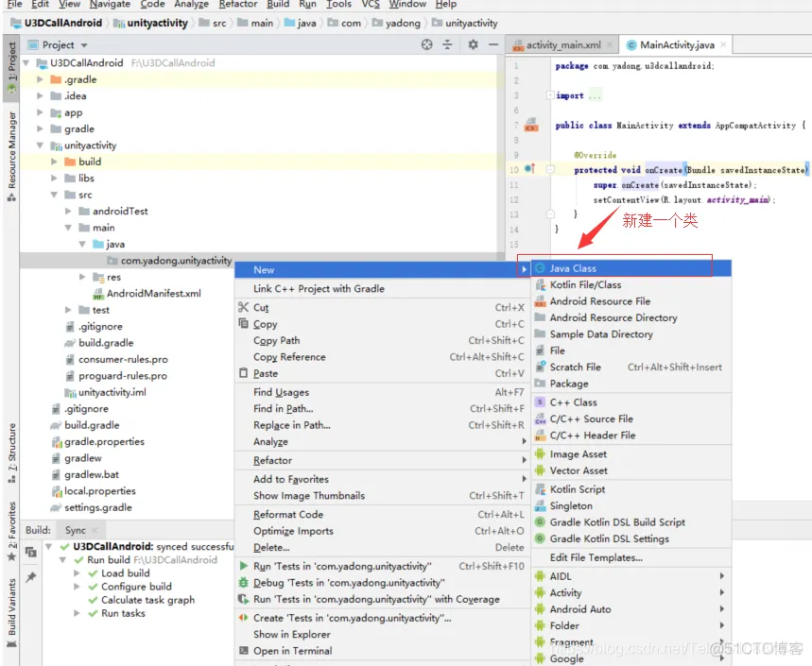
Task: Select AndroidManifest.xml in project tree
Action: 154,294
